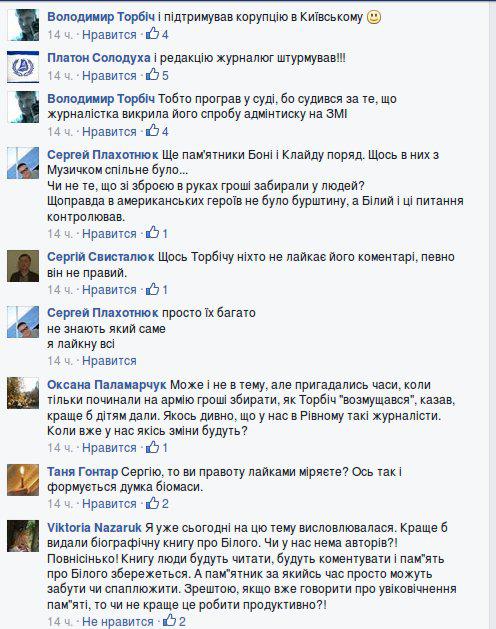Open Оксана Паламарчук's profile name link
This screenshot has height=629, width=496.
[x=107, y=385]
